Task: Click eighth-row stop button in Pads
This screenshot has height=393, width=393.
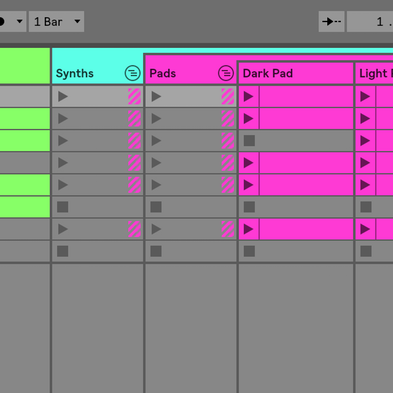Action: tap(156, 251)
